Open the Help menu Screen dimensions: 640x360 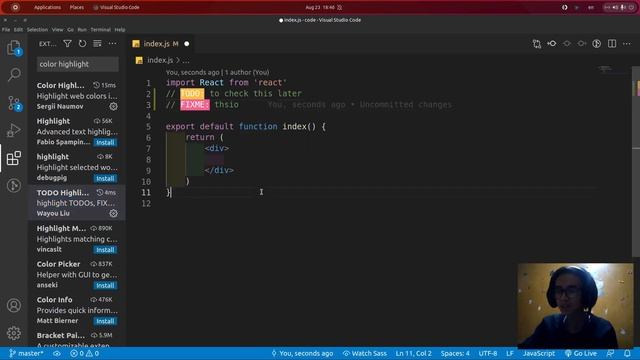(x=120, y=30)
